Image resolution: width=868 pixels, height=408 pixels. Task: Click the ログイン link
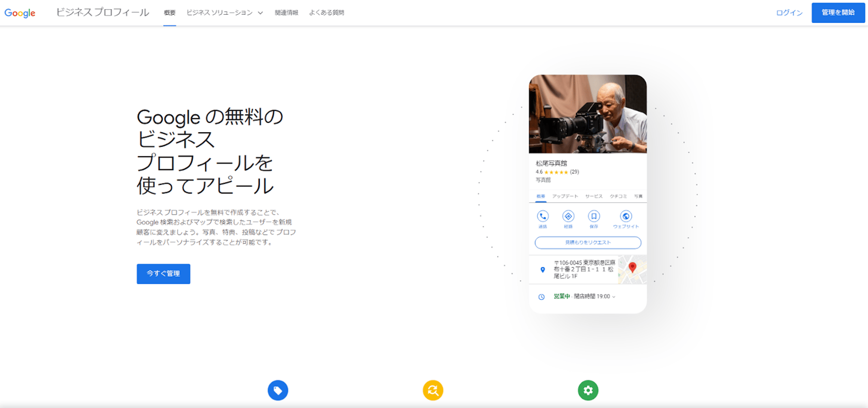coord(789,13)
